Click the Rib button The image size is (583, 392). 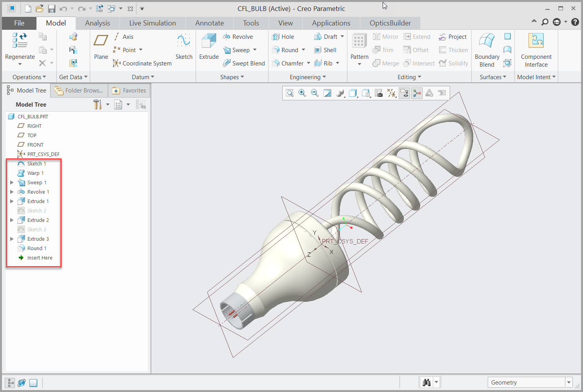point(323,63)
